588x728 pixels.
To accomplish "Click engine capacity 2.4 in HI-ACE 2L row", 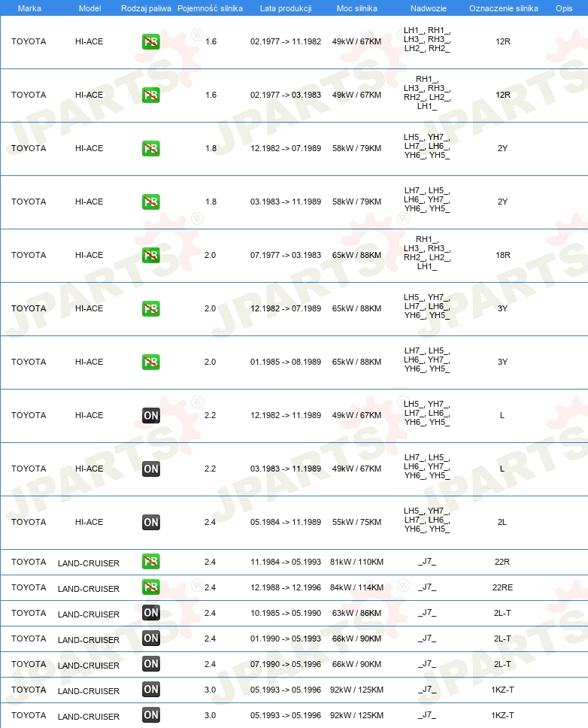I will [211, 522].
